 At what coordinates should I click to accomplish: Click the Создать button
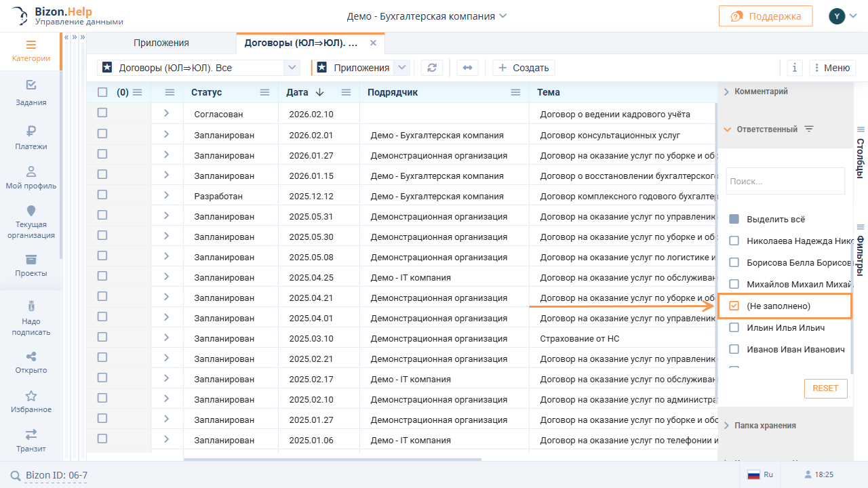[x=524, y=68]
